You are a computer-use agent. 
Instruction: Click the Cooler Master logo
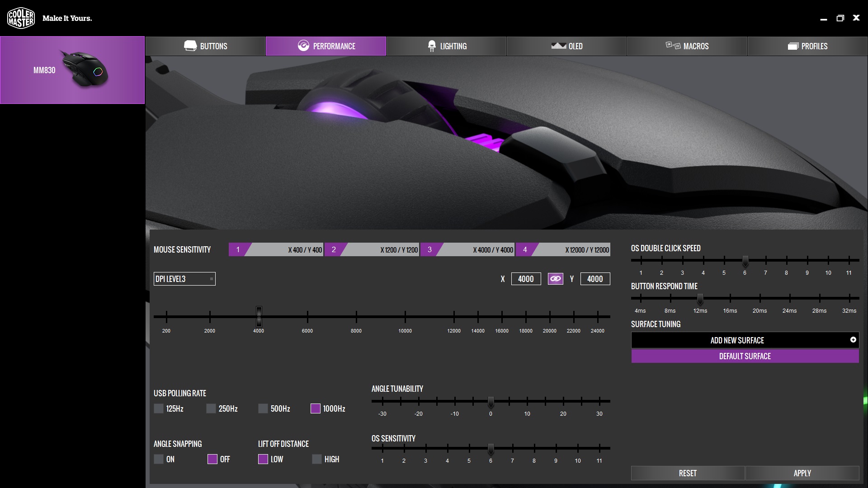tap(21, 18)
